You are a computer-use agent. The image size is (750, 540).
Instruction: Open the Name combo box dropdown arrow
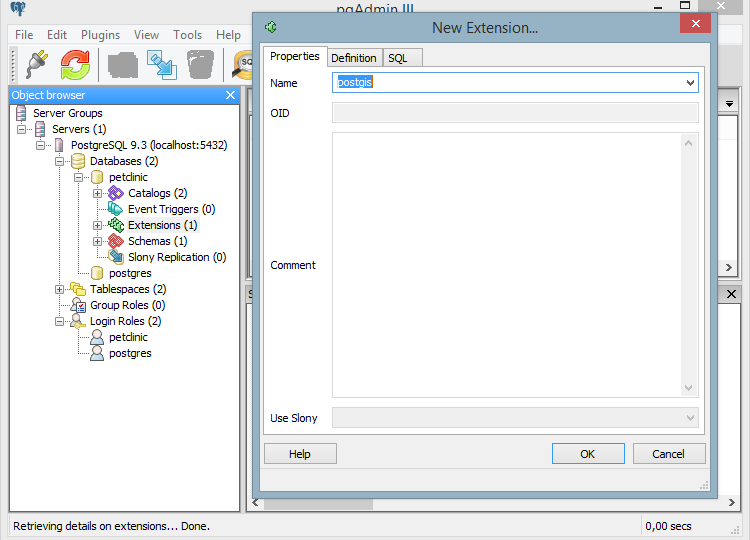pos(690,83)
